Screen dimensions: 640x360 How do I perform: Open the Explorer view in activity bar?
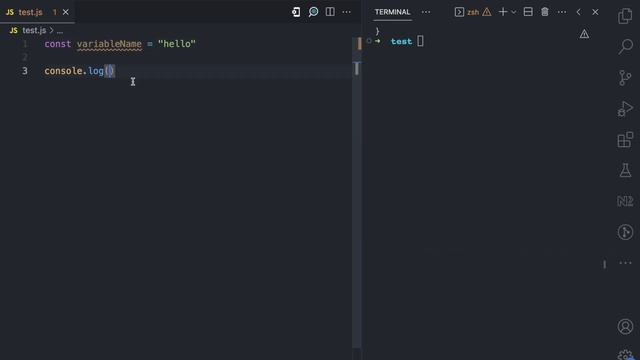click(625, 16)
